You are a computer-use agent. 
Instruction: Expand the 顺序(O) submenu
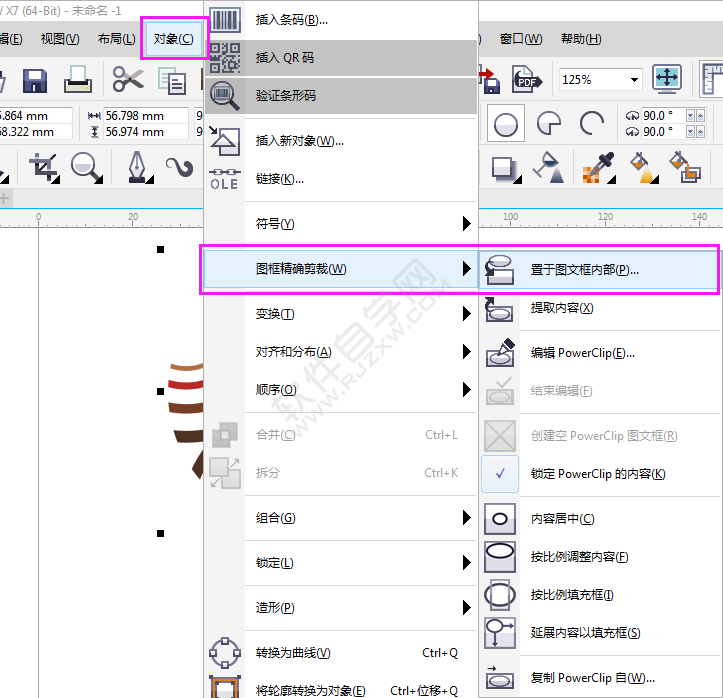(x=340, y=390)
